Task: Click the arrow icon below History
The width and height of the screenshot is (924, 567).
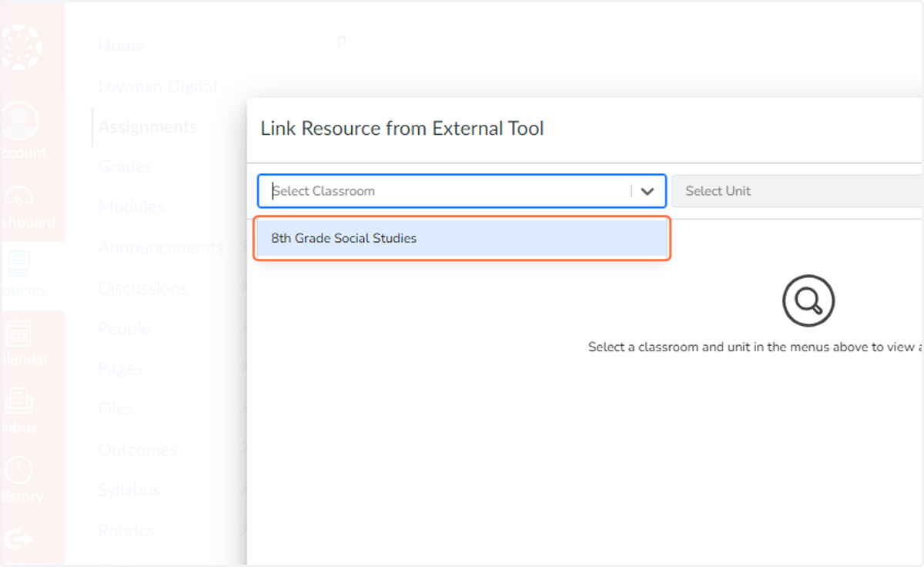Action: [x=19, y=539]
